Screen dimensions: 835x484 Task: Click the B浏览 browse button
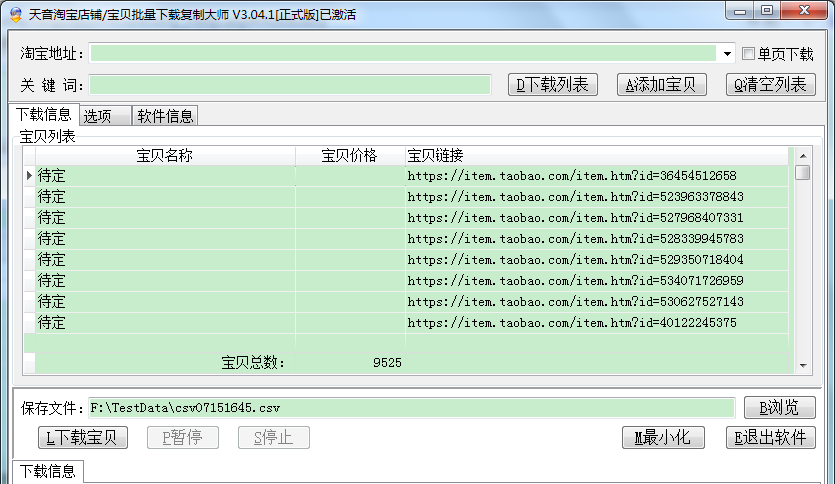779,408
